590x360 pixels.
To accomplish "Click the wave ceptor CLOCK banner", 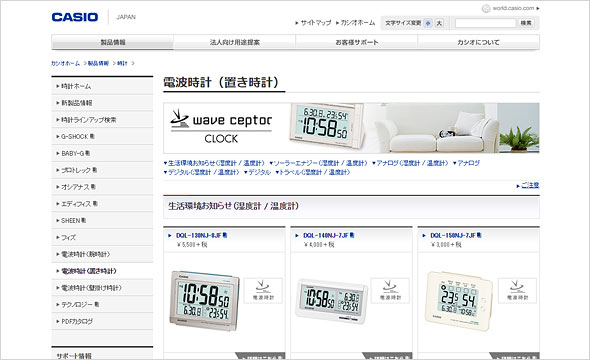I will (351, 128).
